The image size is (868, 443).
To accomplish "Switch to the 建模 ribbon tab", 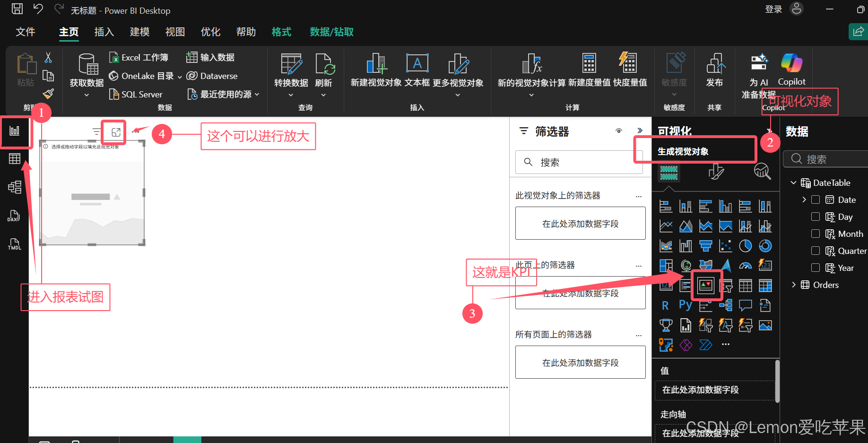I will click(x=139, y=32).
